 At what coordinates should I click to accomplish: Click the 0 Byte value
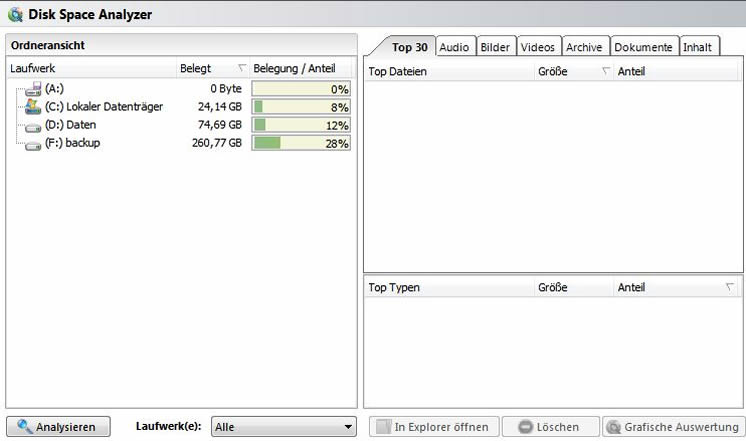pyautogui.click(x=226, y=88)
